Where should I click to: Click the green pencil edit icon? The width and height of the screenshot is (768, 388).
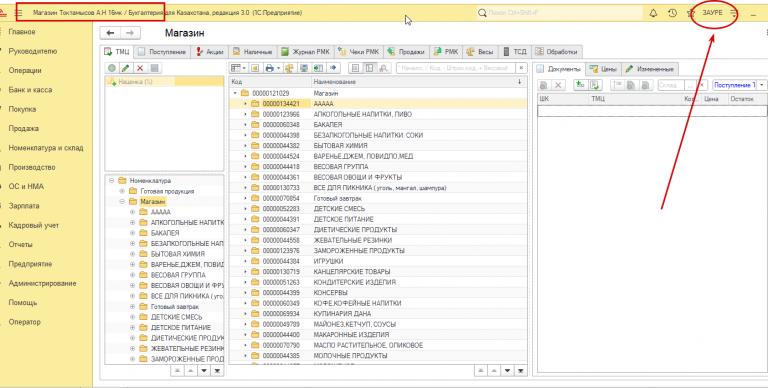[126, 68]
